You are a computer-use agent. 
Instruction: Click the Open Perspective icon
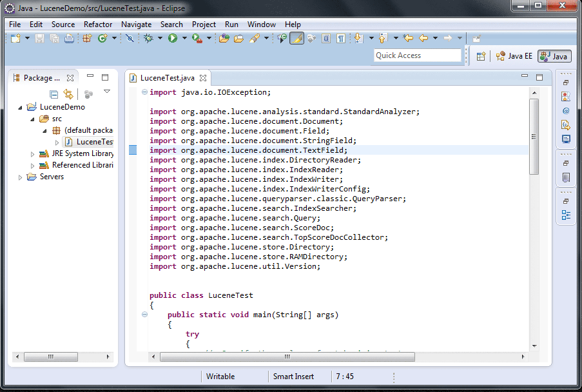tap(481, 57)
